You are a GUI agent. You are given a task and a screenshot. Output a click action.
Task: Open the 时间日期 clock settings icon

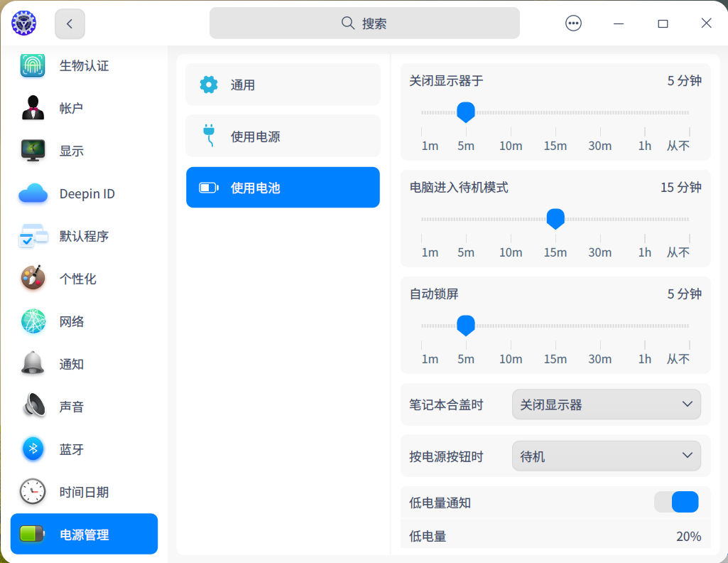coord(32,492)
